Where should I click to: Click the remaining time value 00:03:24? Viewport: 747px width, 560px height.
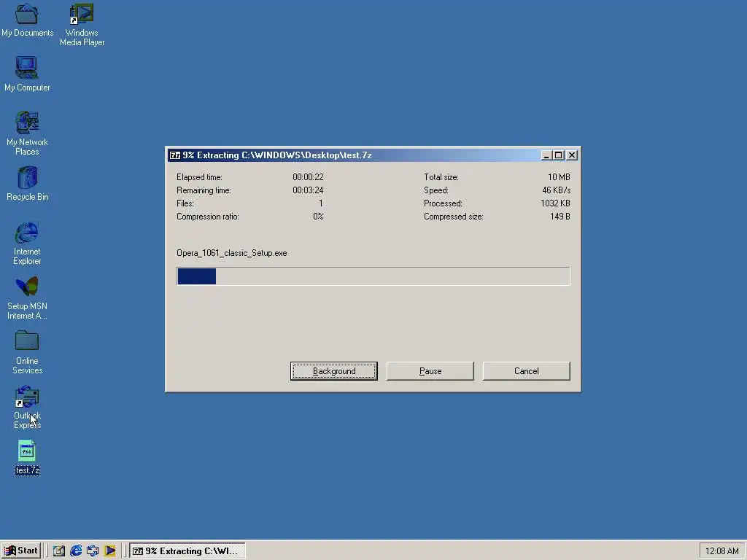pos(308,190)
